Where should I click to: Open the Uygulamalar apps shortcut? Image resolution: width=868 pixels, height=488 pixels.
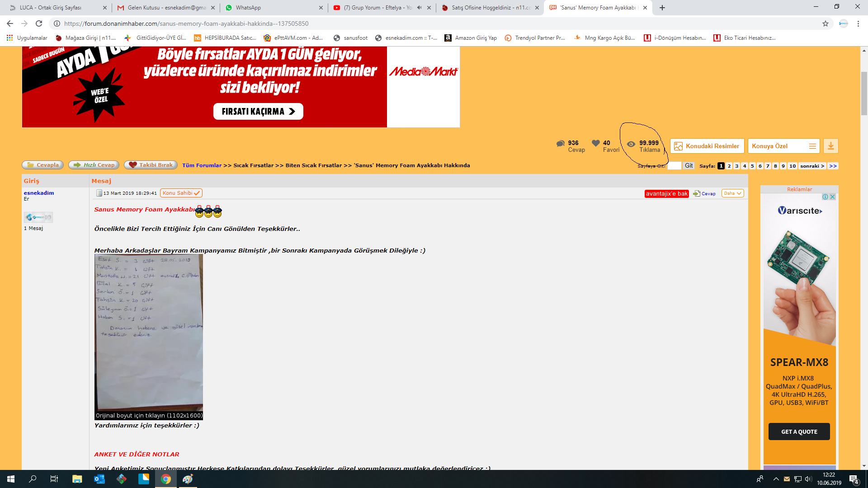point(27,38)
